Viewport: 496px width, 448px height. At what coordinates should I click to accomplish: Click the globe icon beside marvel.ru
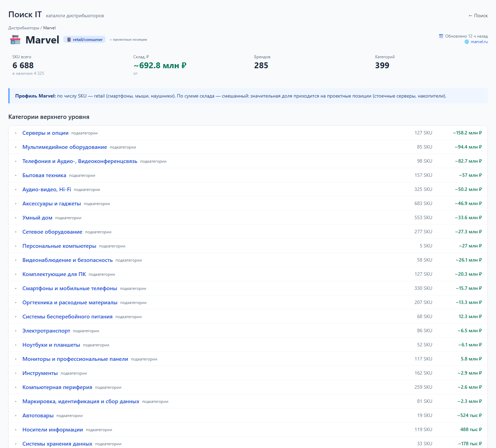pos(467,42)
